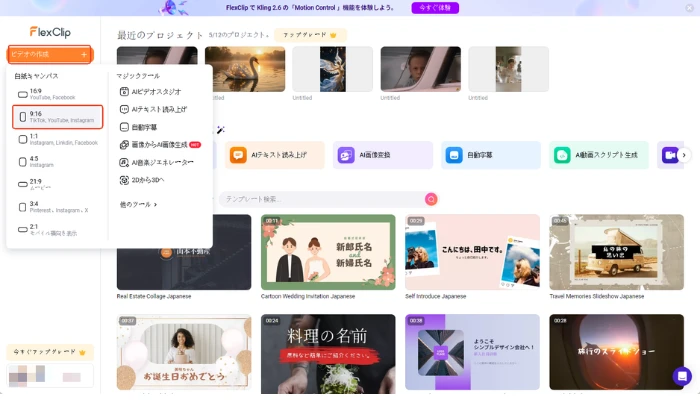Click the アップグレード button next to recent projects
Screen dimensions: 700x400
[310, 35]
